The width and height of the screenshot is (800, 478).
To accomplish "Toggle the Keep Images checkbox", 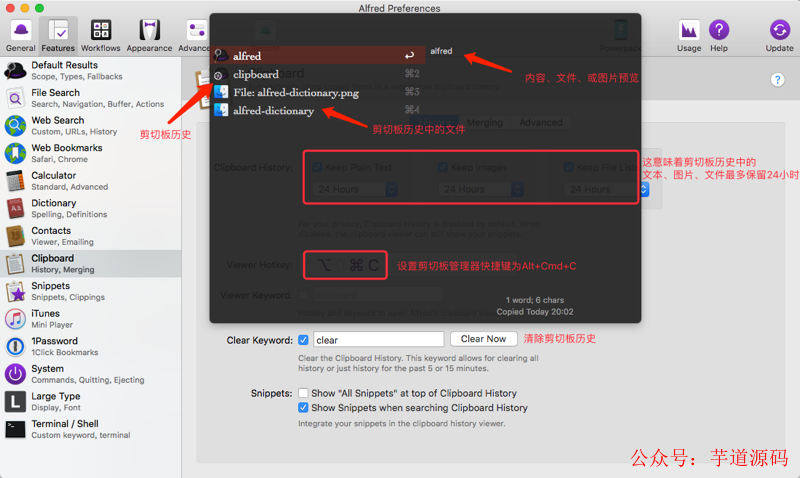I will 443,167.
